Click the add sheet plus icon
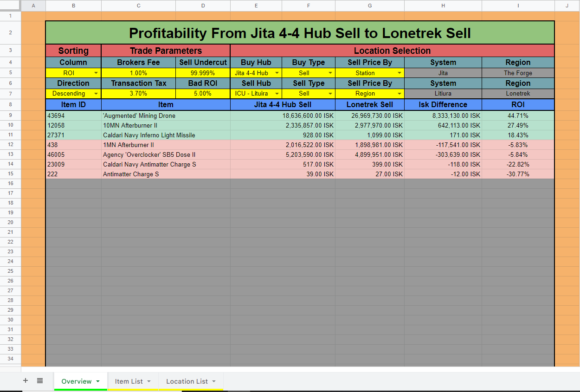The height and width of the screenshot is (392, 580). 26,381
